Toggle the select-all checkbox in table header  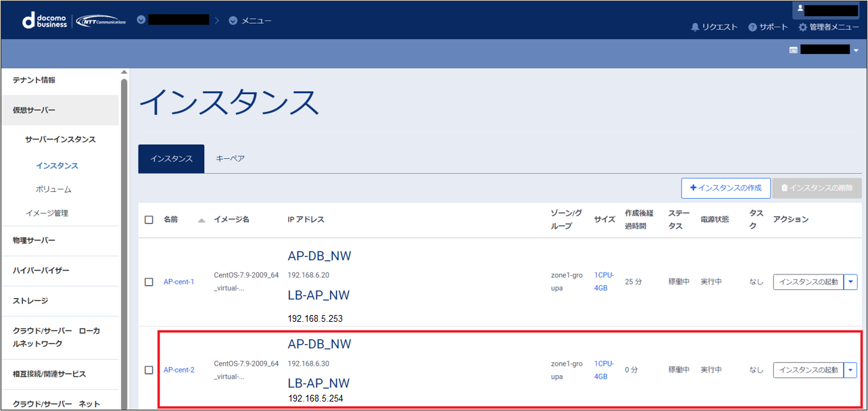pos(149,220)
